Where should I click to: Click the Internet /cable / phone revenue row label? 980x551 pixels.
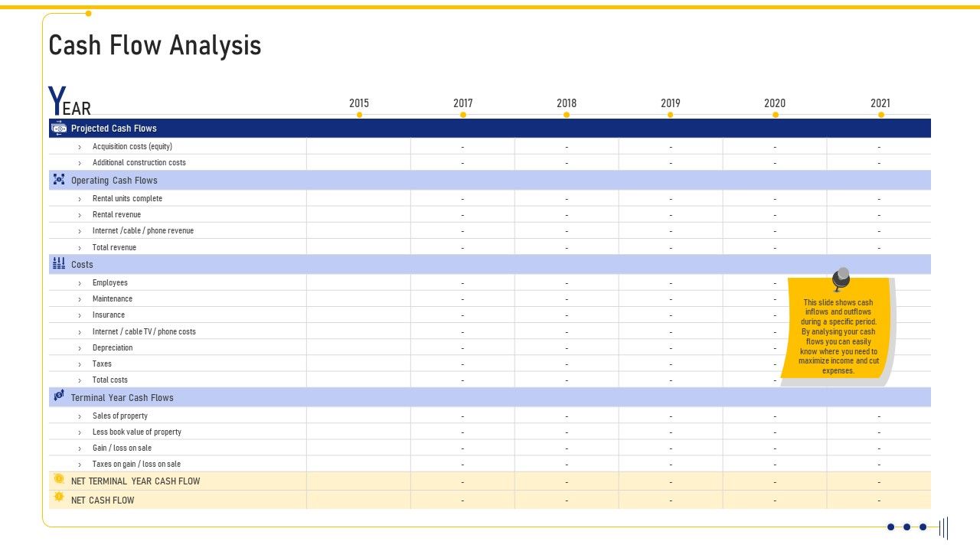tap(143, 230)
